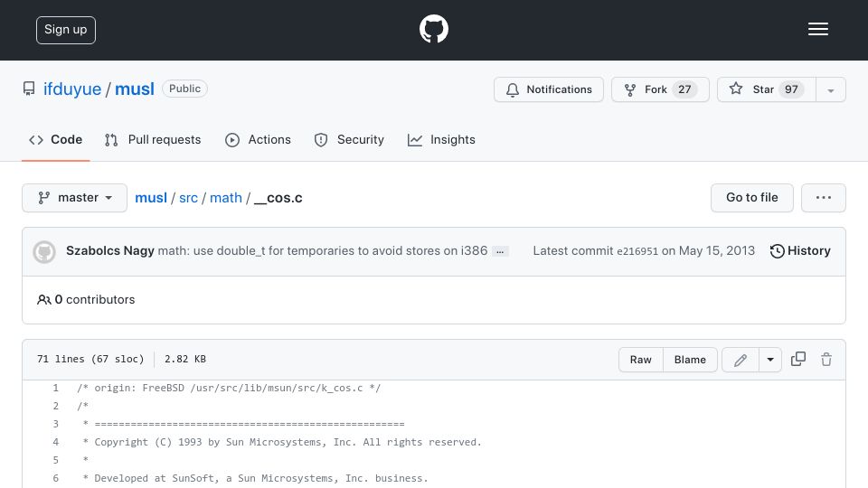Switch to the Code tab

(x=55, y=140)
